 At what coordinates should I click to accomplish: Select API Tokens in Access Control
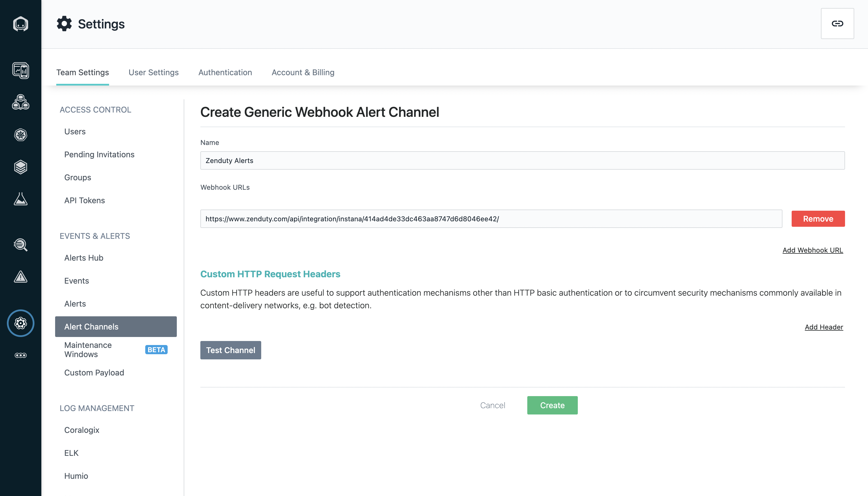(84, 200)
